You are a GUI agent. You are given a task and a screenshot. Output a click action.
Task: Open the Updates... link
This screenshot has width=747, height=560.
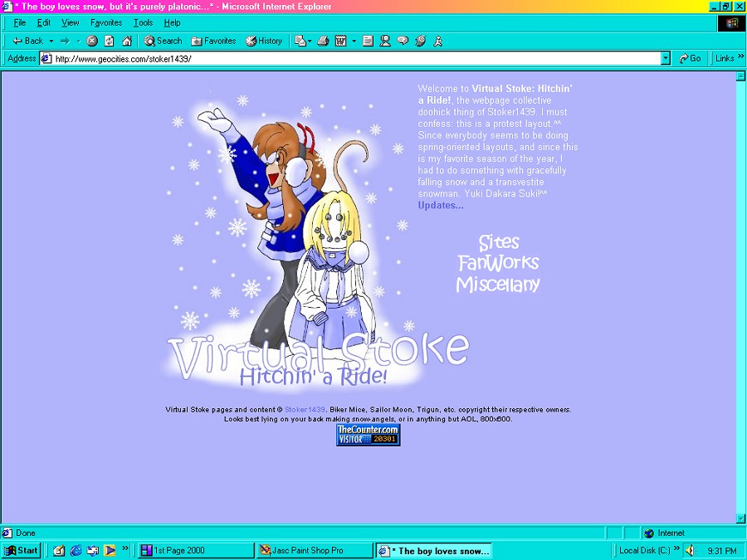pos(441,205)
